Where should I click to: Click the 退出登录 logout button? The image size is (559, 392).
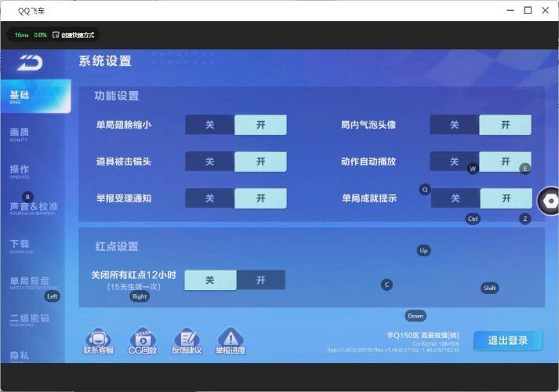(507, 340)
